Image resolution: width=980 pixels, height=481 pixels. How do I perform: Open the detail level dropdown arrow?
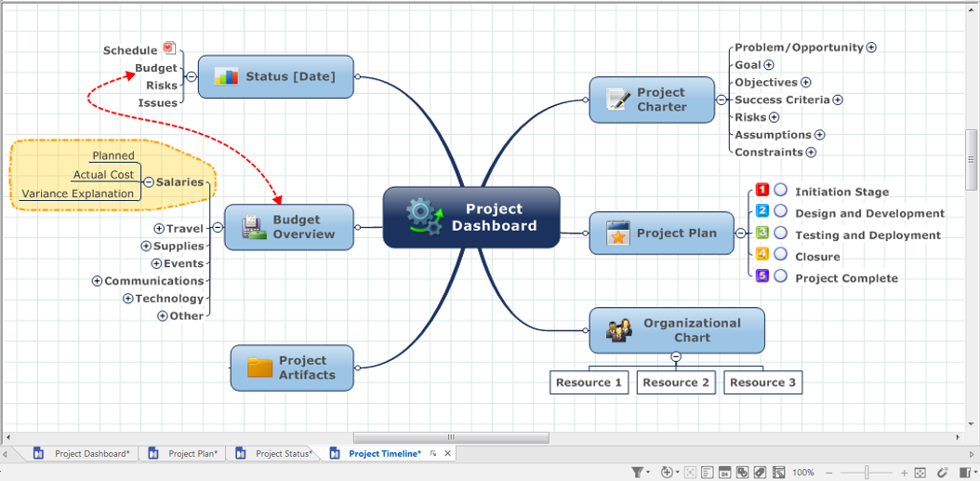678,473
